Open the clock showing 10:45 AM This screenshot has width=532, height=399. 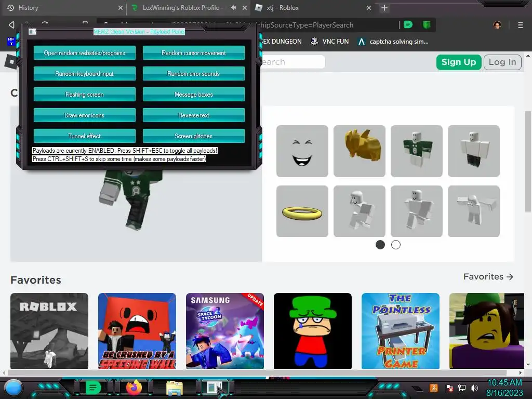pyautogui.click(x=504, y=388)
